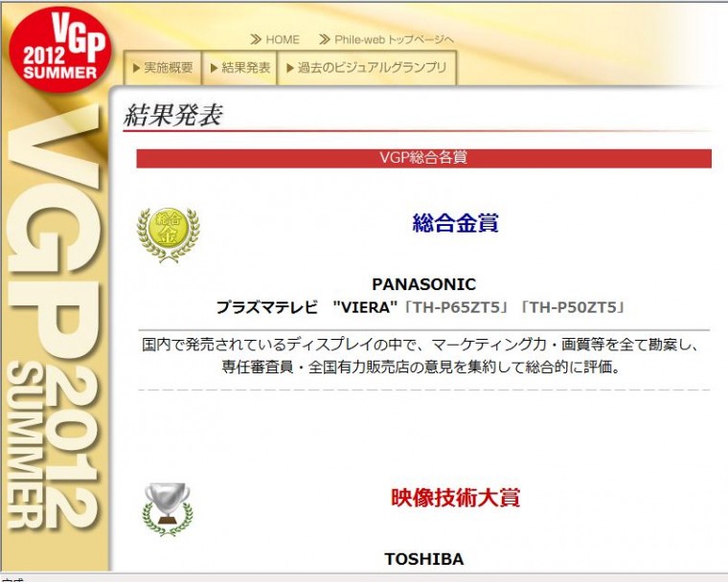
Task: Click the プラズマテレビ "VIERA" text
Action: pos(307,307)
